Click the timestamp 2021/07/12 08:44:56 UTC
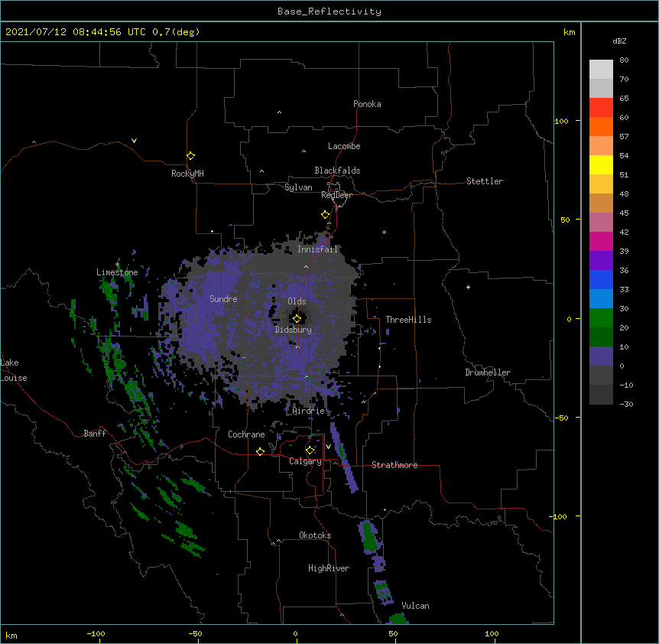The image size is (659, 644). [76, 32]
